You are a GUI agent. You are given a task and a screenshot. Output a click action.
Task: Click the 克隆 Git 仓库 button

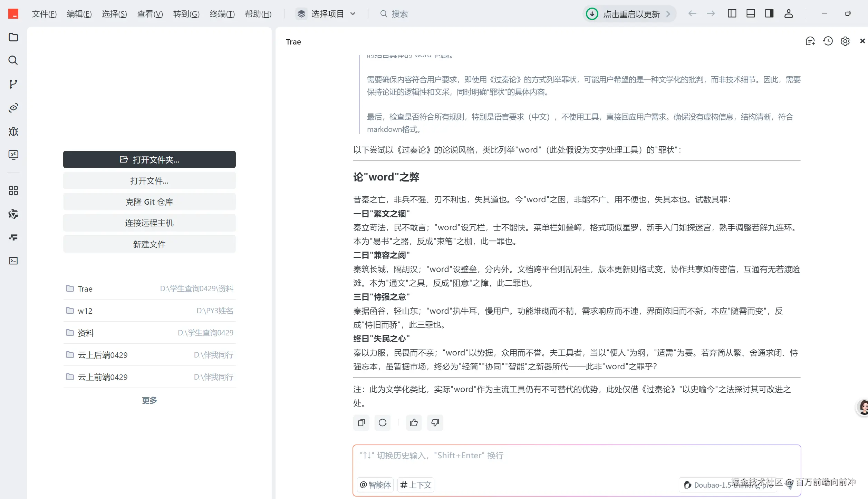149,202
